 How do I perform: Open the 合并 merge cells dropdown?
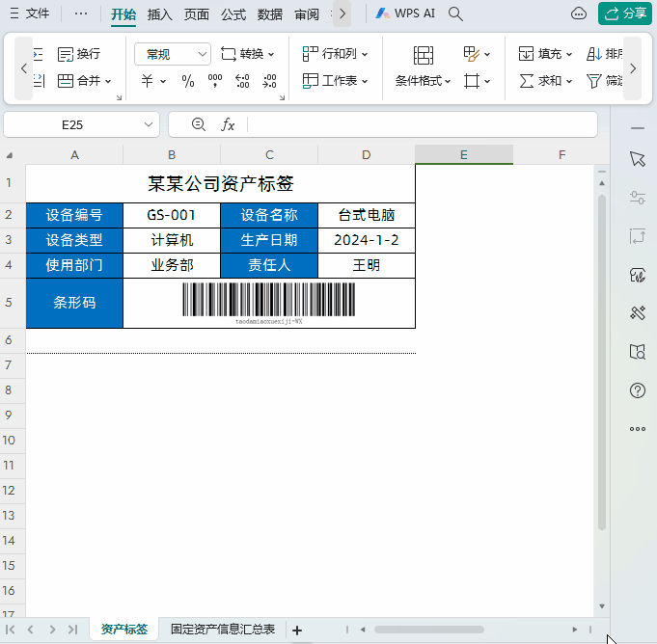coord(84,80)
